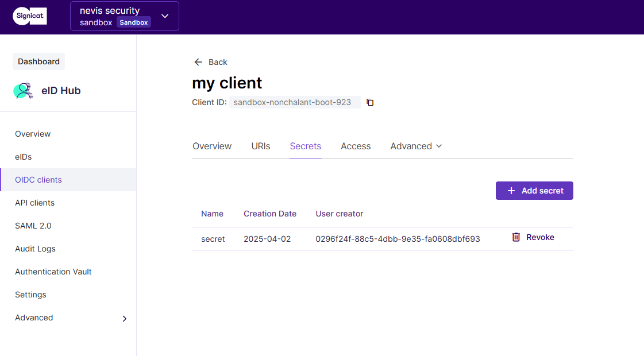Click the Add secret button
644x356 pixels.
[534, 190]
